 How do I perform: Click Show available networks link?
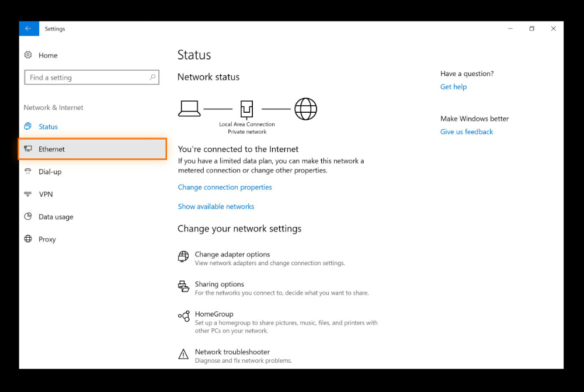[x=215, y=206]
